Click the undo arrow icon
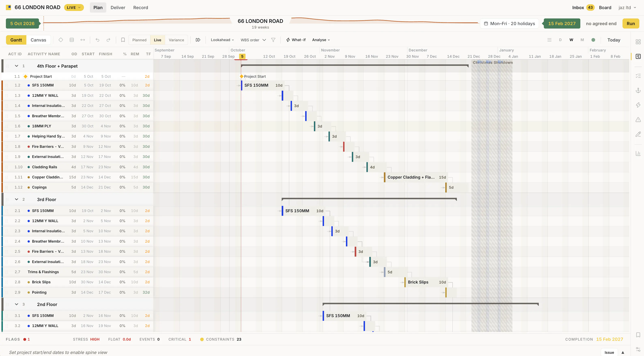The width and height of the screenshot is (644, 356). pyautogui.click(x=98, y=40)
